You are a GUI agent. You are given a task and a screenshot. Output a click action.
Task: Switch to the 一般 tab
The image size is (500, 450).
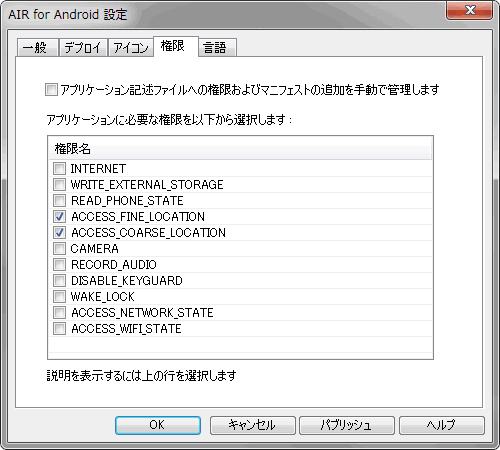pos(38,47)
